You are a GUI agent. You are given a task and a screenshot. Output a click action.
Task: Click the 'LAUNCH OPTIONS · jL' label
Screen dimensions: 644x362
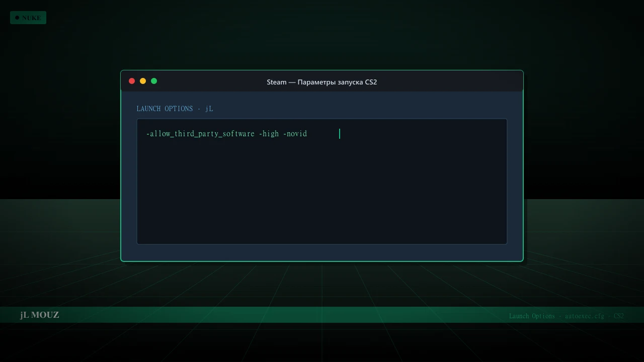pos(175,109)
